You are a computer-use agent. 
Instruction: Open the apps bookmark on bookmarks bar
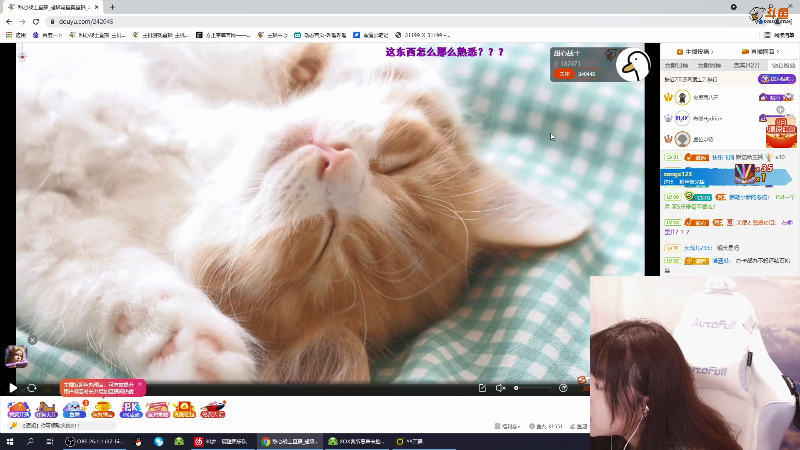point(16,35)
